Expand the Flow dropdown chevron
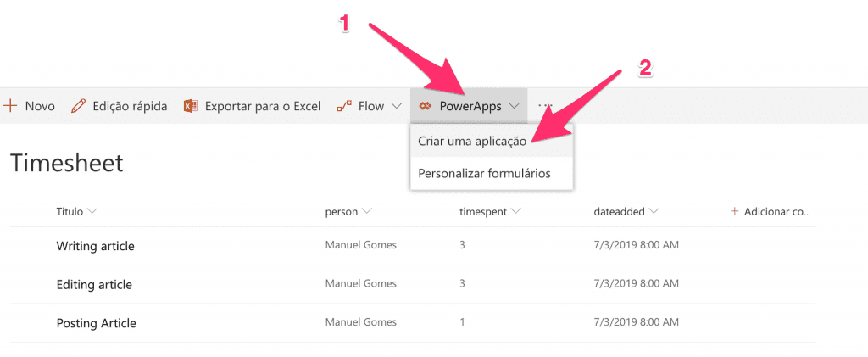 [x=396, y=106]
